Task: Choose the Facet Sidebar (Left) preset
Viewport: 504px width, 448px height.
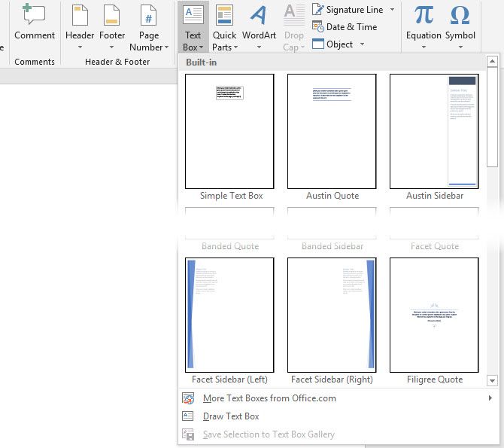Action: click(230, 315)
